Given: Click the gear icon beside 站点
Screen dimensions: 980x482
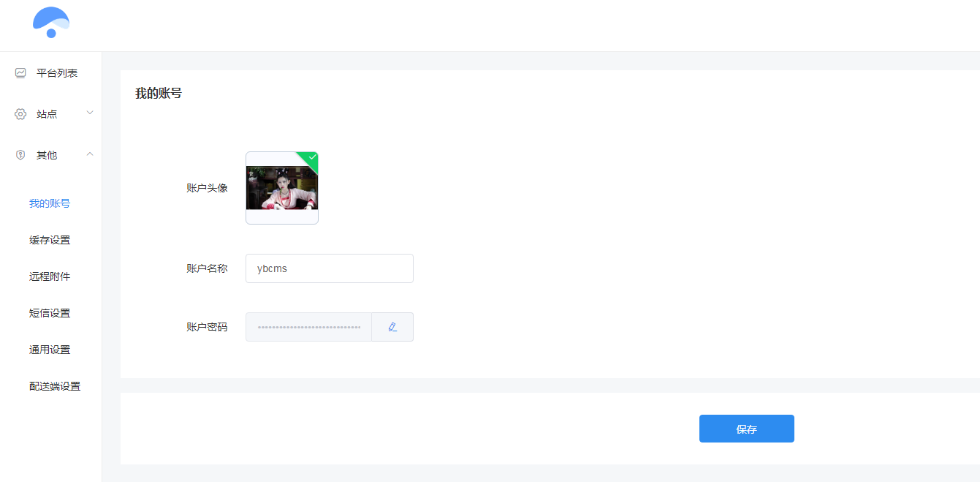Looking at the screenshot, I should (x=20, y=114).
